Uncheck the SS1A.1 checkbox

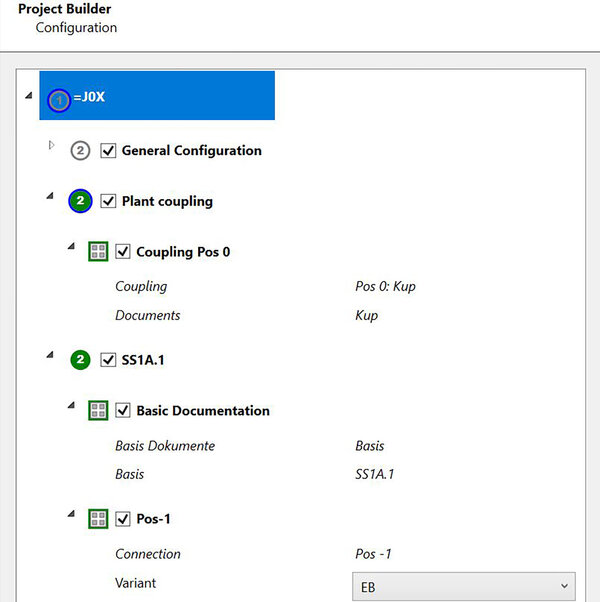pos(109,359)
